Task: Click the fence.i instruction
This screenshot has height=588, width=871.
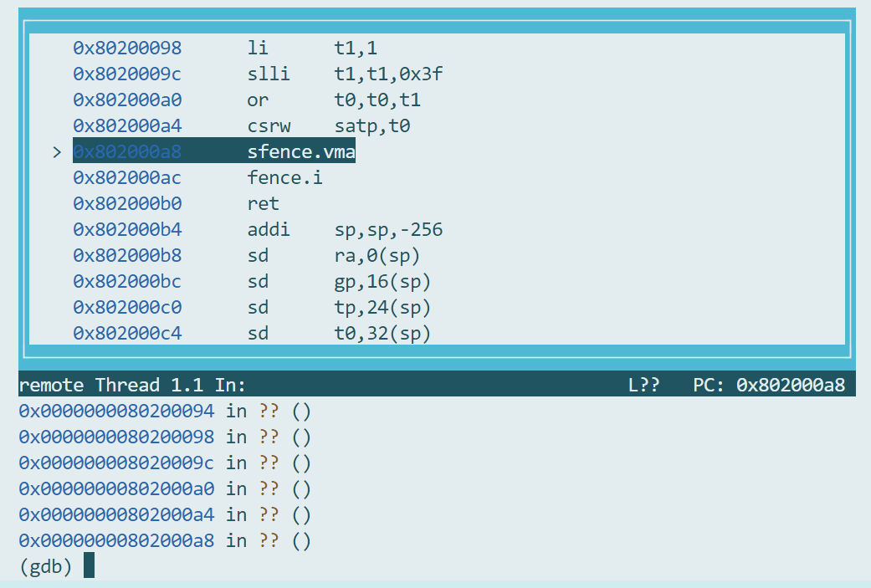Action: click(284, 178)
